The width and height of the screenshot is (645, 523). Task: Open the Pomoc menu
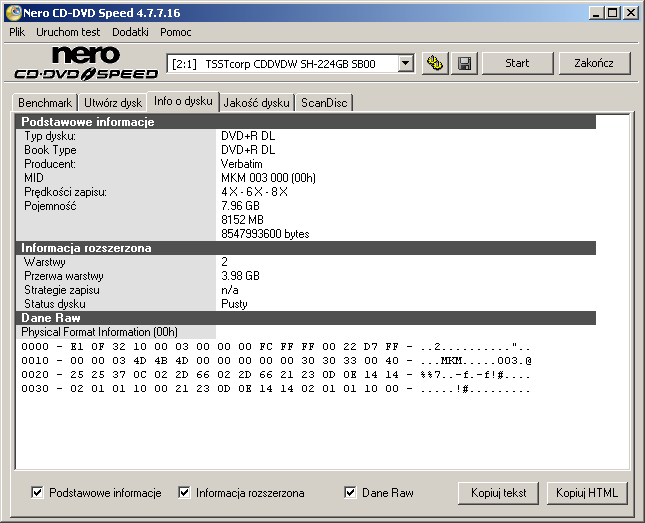point(176,32)
